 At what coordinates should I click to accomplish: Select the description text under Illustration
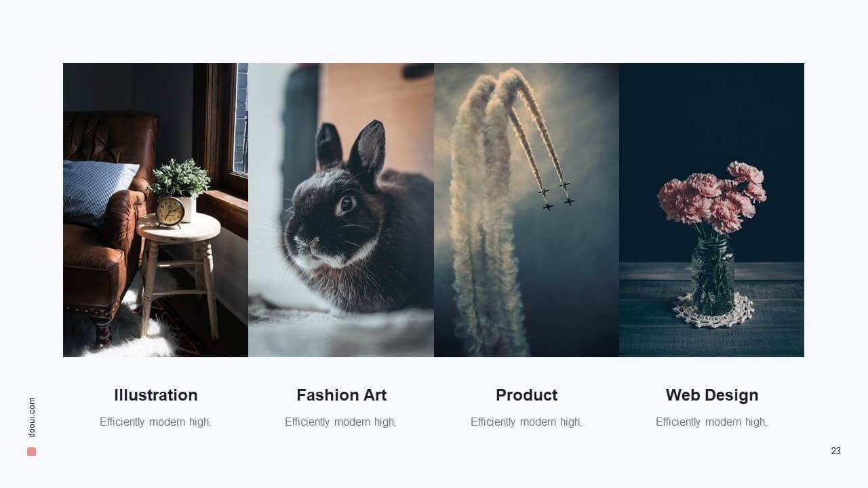pyautogui.click(x=155, y=422)
